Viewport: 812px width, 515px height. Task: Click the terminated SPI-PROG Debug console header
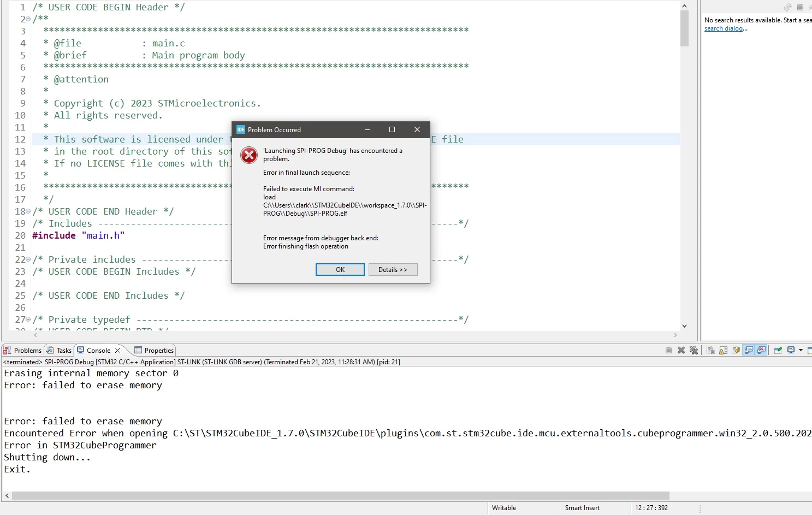[x=201, y=362]
